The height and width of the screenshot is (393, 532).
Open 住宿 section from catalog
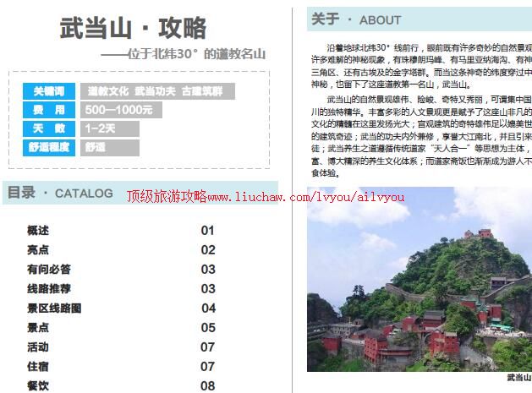38,366
